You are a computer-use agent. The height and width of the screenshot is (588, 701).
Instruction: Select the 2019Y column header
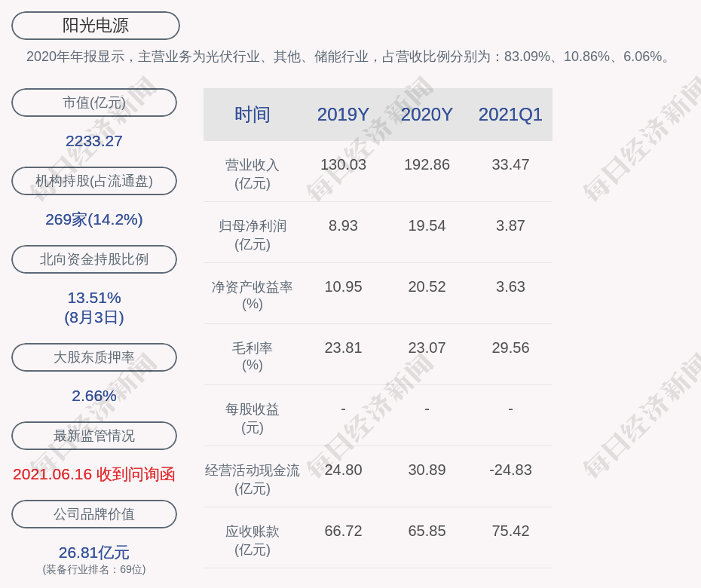click(x=343, y=115)
